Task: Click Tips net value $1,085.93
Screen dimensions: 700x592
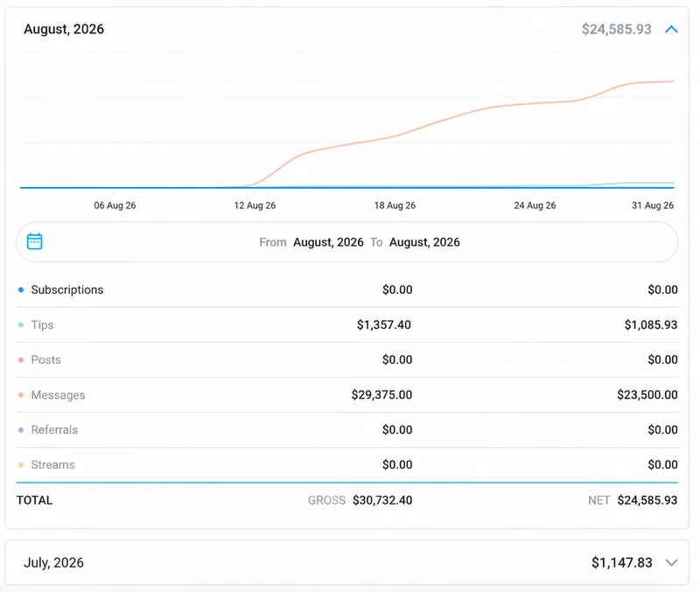Action: click(x=651, y=324)
